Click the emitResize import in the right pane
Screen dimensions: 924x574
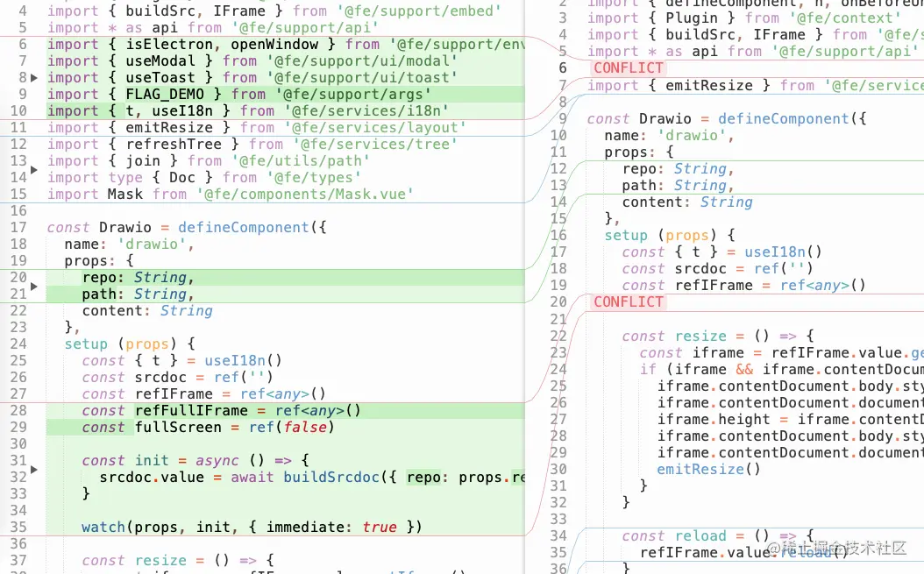tap(756, 86)
